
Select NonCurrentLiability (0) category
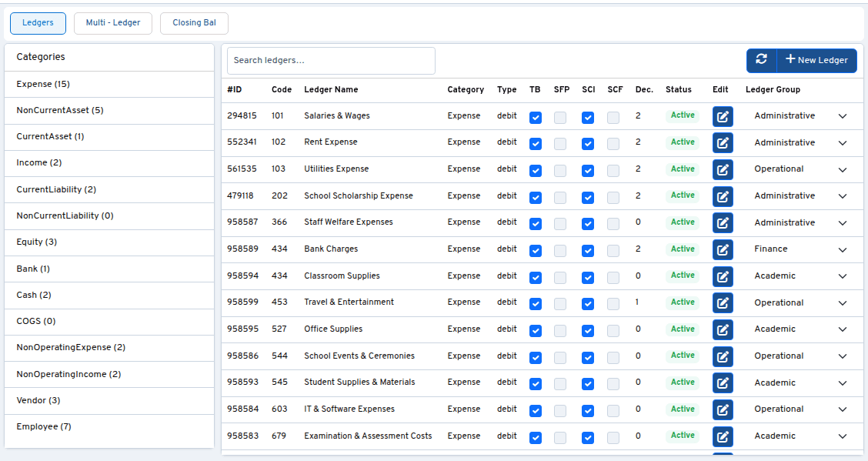[x=109, y=215]
